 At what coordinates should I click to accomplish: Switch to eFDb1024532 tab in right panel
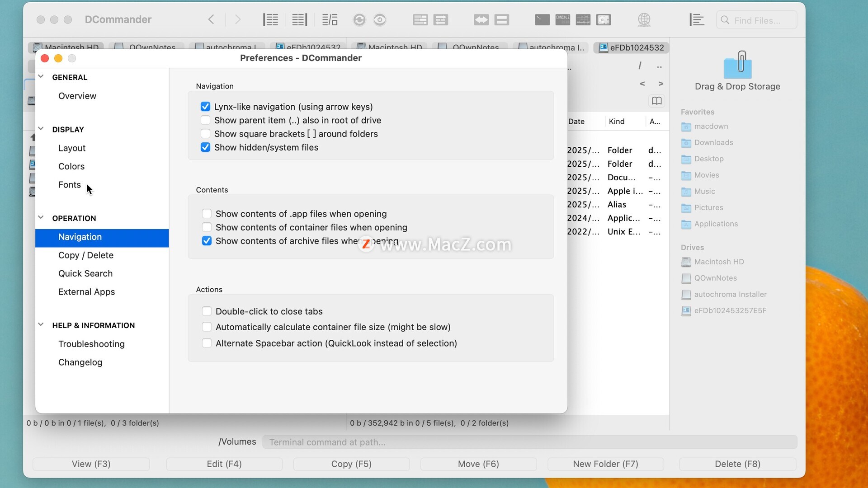tap(632, 47)
